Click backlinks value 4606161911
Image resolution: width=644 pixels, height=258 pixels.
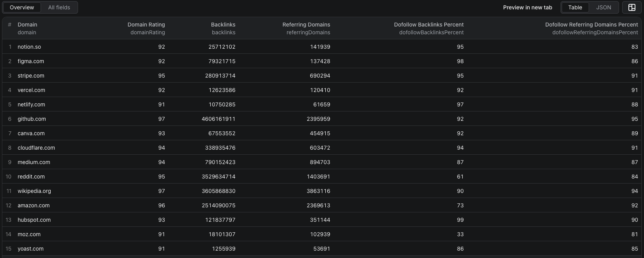click(218, 119)
